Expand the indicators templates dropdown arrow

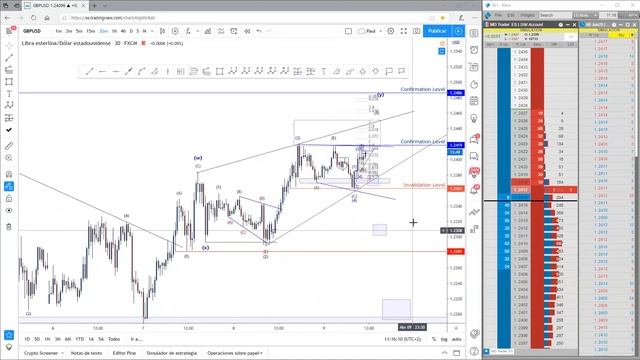pyautogui.click(x=198, y=31)
